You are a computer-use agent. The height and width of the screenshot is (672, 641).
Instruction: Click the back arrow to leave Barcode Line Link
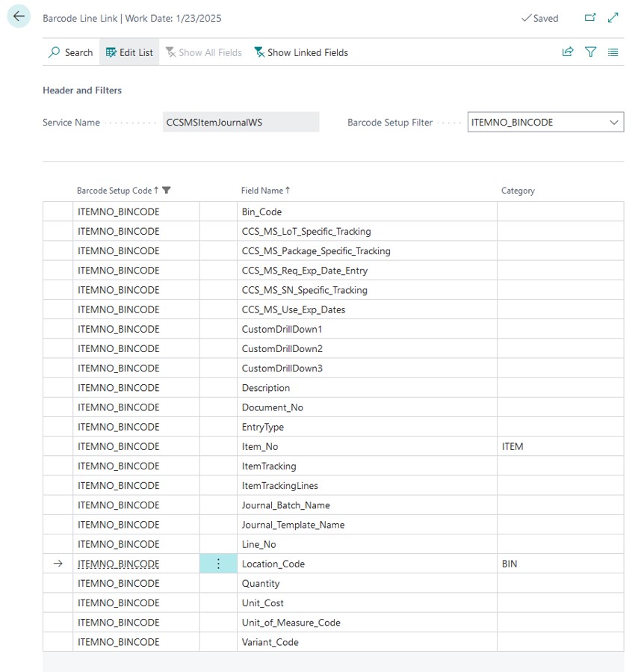(x=18, y=16)
